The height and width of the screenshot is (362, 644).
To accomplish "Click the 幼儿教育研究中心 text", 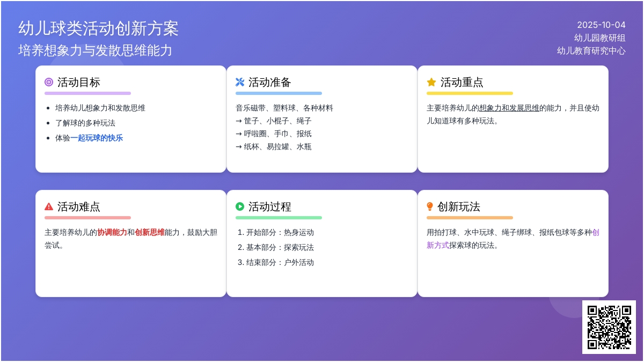I will [591, 51].
